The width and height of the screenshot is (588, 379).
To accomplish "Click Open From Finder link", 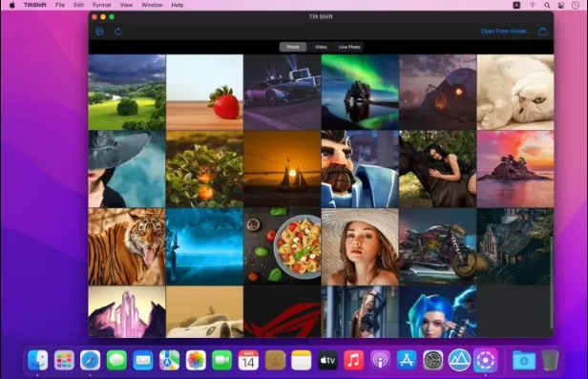I will pyautogui.click(x=506, y=32).
